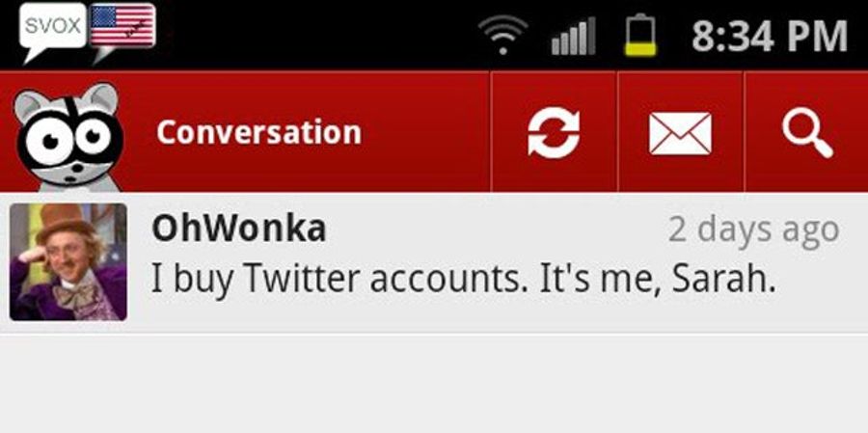Tap empty red header bar space
Image resolution: width=868 pixels, height=433 pixels.
pos(426,133)
